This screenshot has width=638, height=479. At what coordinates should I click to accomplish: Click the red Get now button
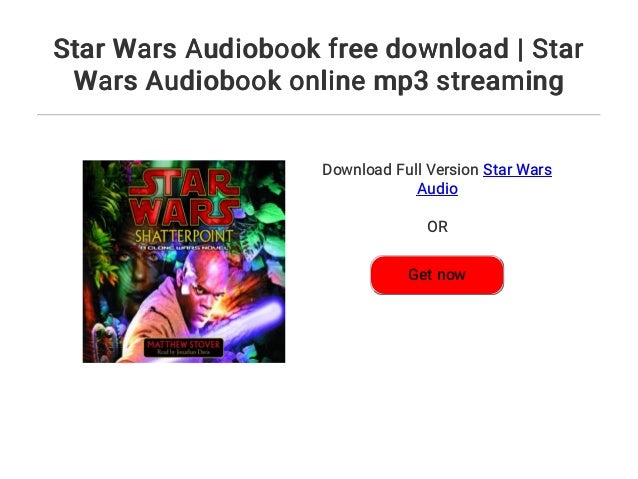[x=437, y=275]
